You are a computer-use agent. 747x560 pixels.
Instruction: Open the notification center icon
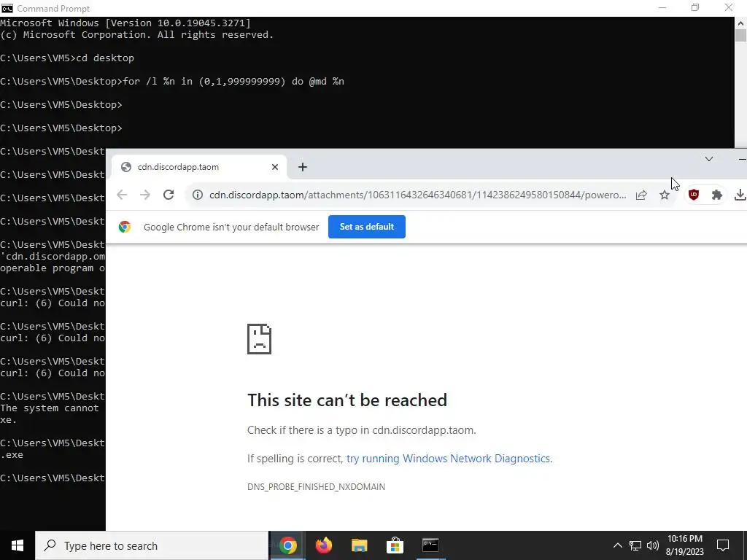pyautogui.click(x=723, y=545)
